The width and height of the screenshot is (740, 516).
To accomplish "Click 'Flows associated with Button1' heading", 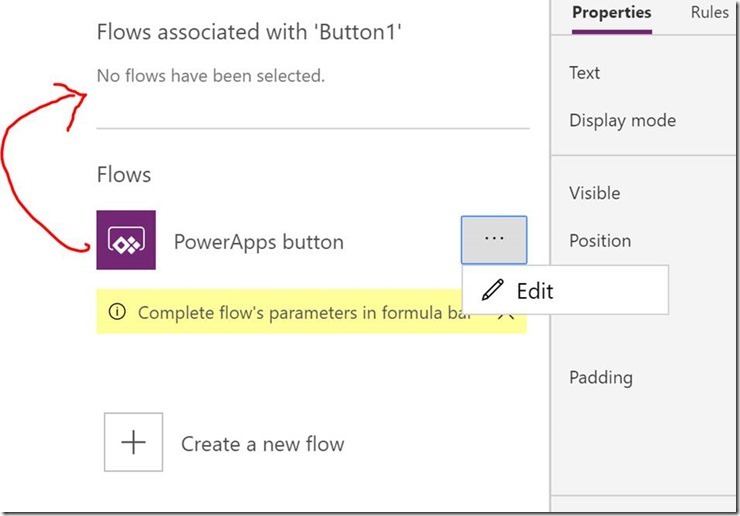I will (x=249, y=32).
